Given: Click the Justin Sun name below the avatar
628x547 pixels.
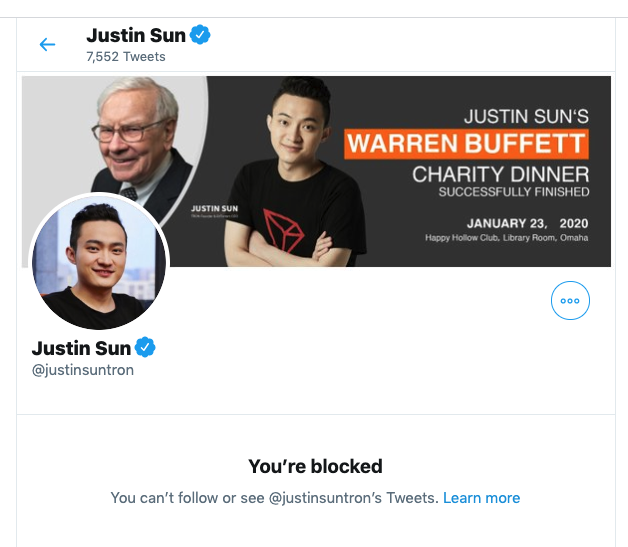Looking at the screenshot, I should coord(81,348).
